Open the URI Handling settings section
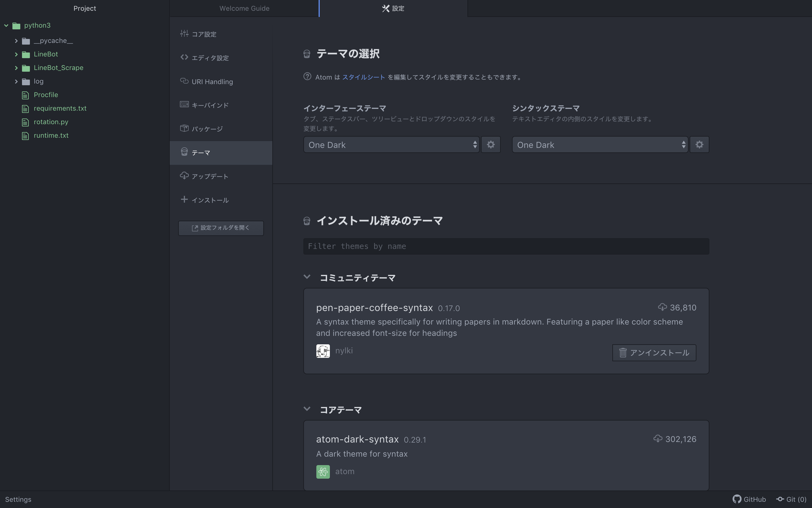This screenshot has width=812, height=508. (221, 82)
